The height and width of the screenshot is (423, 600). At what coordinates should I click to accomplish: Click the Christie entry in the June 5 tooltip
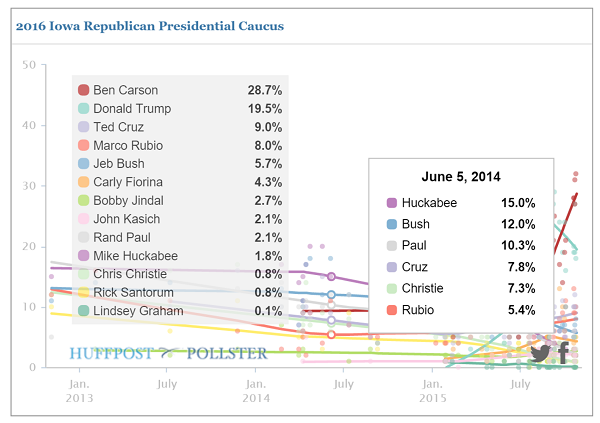pyautogui.click(x=461, y=288)
